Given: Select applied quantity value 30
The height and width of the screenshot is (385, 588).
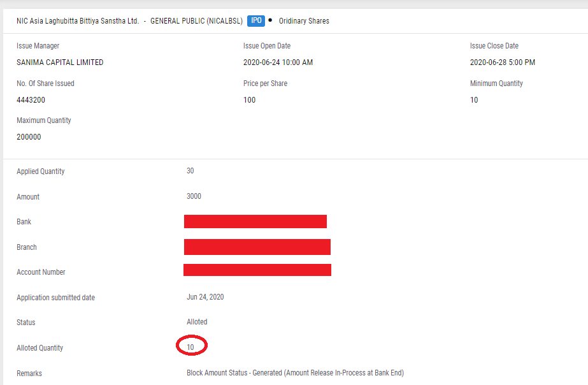Looking at the screenshot, I should [x=190, y=171].
